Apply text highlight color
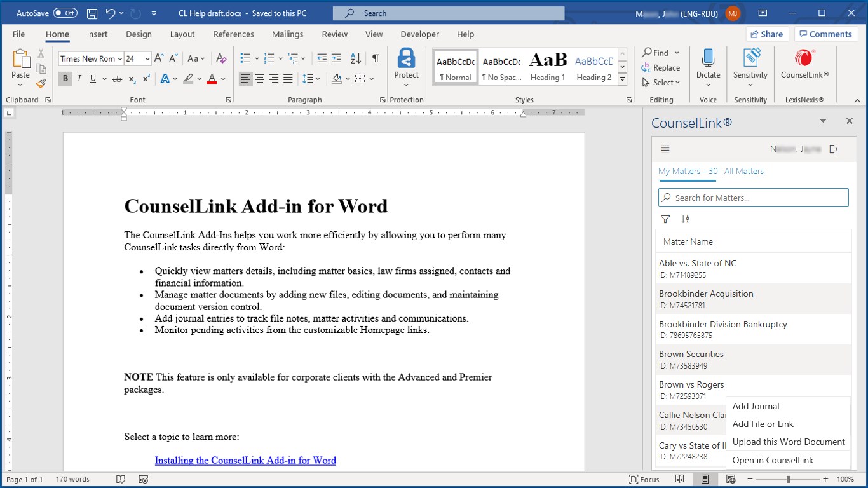Image resolution: width=868 pixels, height=488 pixels. pyautogui.click(x=188, y=79)
